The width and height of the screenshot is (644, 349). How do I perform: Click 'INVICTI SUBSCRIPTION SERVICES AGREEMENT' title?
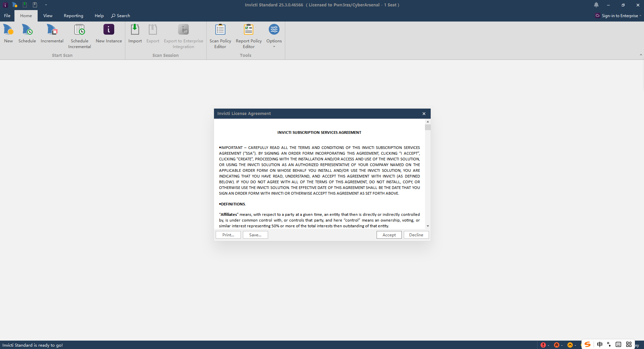(319, 132)
